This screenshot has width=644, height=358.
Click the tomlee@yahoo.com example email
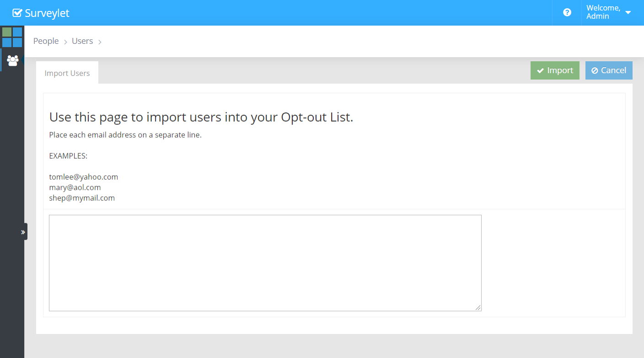[84, 177]
